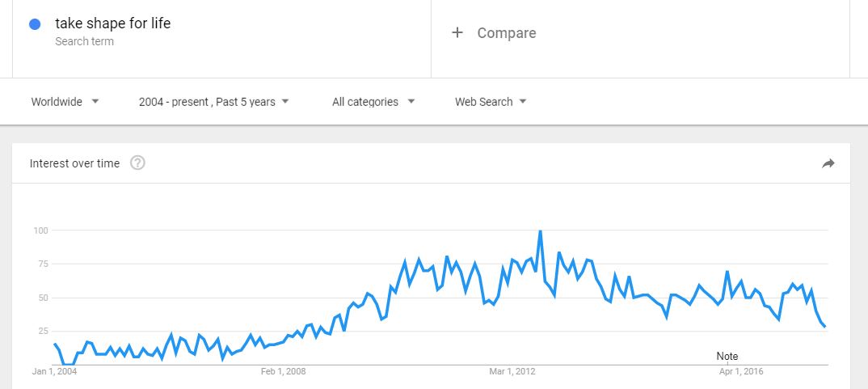This screenshot has width=868, height=389.
Task: Edit the 'take shape for life' search term
Action: point(113,23)
